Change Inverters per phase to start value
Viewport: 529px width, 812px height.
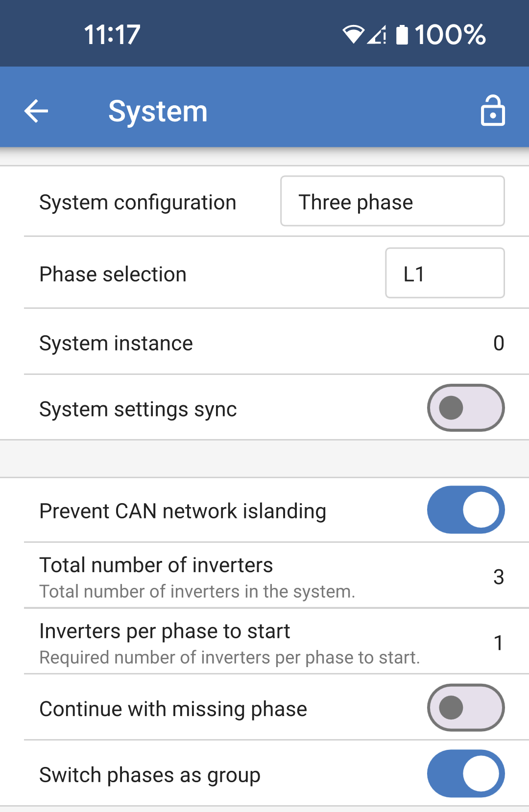(x=498, y=643)
